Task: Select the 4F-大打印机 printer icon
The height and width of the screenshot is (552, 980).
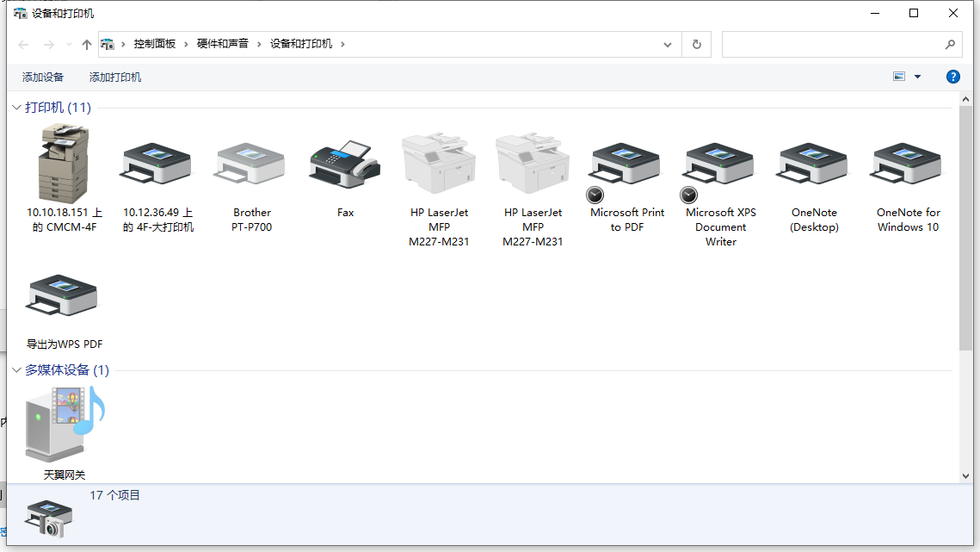Action: (x=157, y=164)
